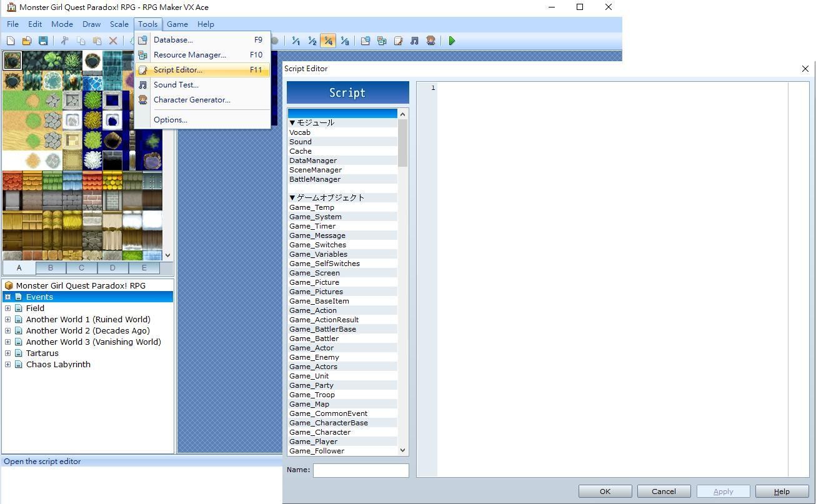The height and width of the screenshot is (504, 816).
Task: Select the Vocab script
Action: point(342,132)
